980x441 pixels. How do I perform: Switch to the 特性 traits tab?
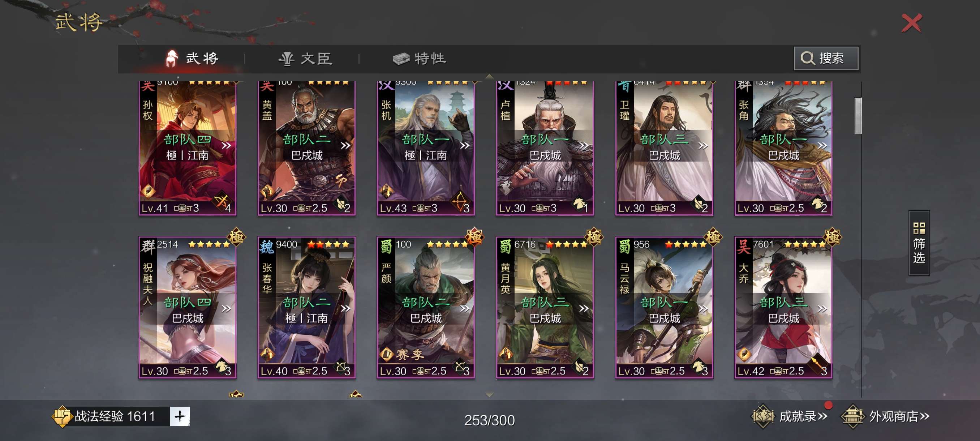[420, 59]
